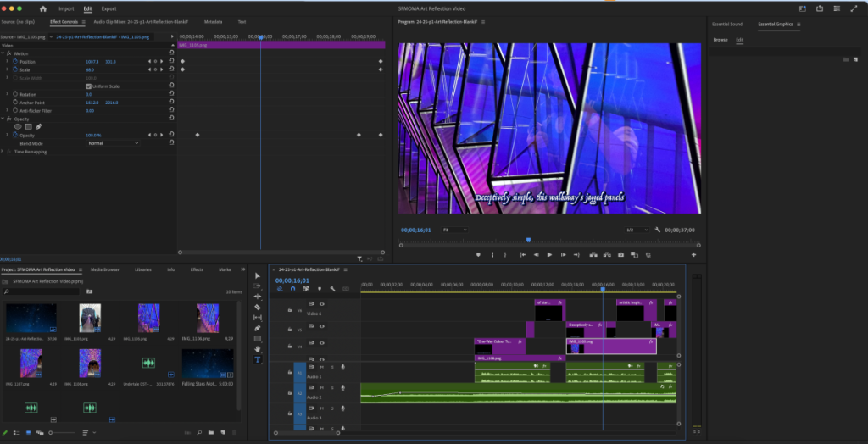
Task: Adjust project thumbnail size slider
Action: [62, 433]
